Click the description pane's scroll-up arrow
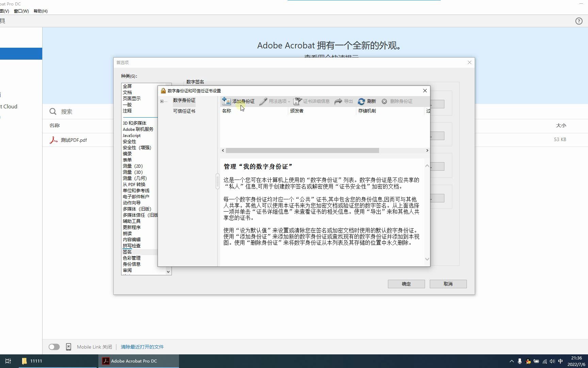The height and width of the screenshot is (368, 588). (427, 166)
